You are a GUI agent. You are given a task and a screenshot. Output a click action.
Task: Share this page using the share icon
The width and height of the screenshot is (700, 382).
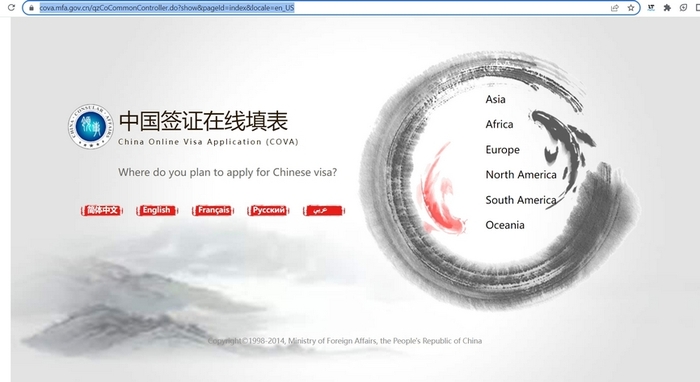coord(615,8)
